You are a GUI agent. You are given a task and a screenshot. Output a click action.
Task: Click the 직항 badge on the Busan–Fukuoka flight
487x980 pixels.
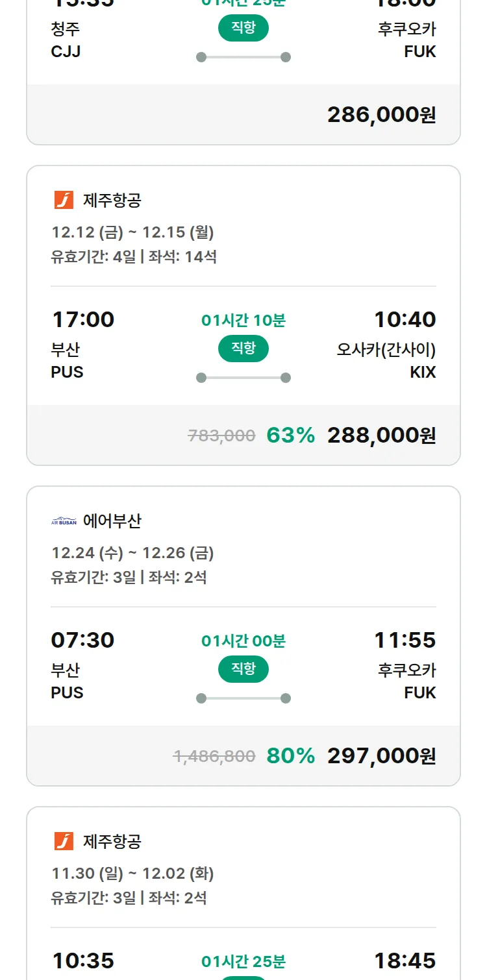pos(243,669)
